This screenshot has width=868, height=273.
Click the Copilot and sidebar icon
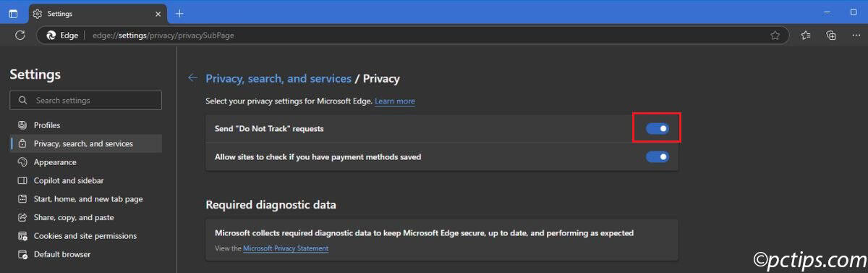click(22, 180)
